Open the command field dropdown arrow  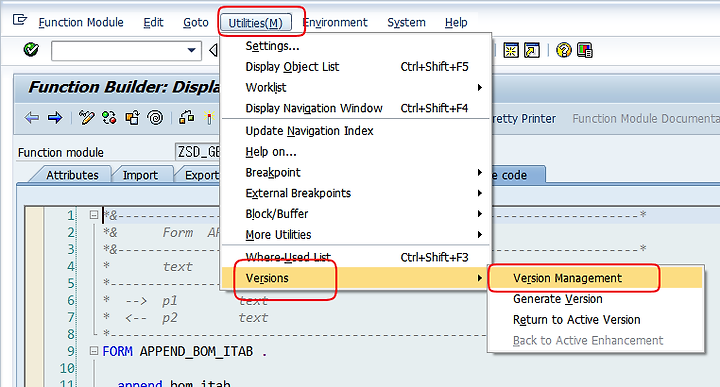click(x=191, y=50)
